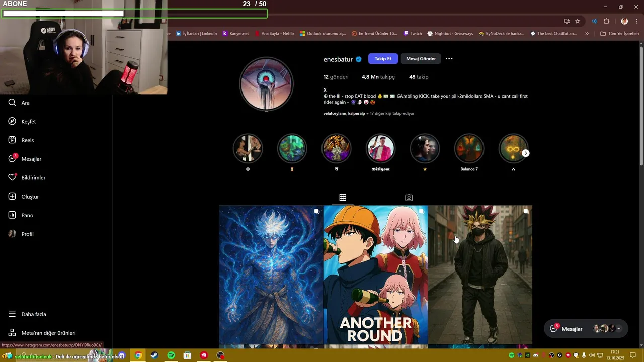Open Reels from the sidebar
Screen dimensions: 644x362
point(21,140)
